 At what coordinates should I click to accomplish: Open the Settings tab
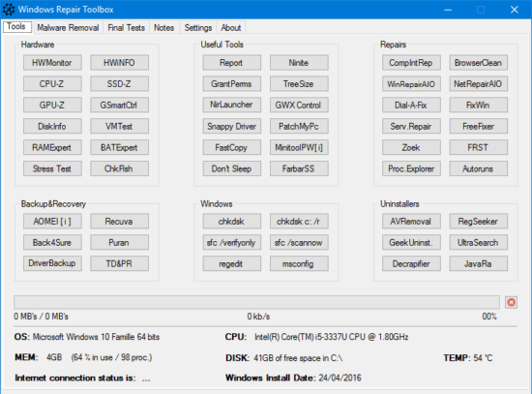click(198, 27)
